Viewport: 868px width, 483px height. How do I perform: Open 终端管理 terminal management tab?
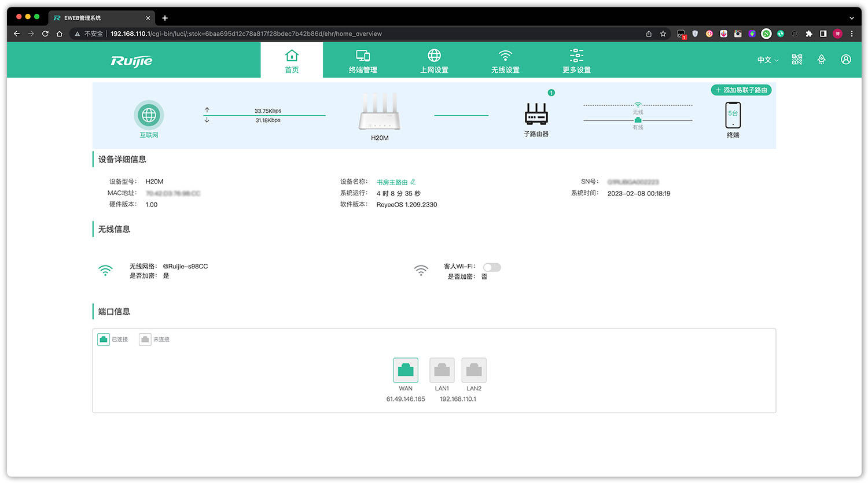tap(363, 60)
